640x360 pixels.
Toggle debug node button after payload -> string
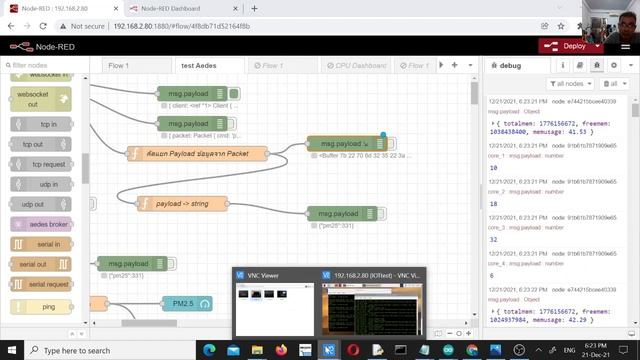coord(382,214)
